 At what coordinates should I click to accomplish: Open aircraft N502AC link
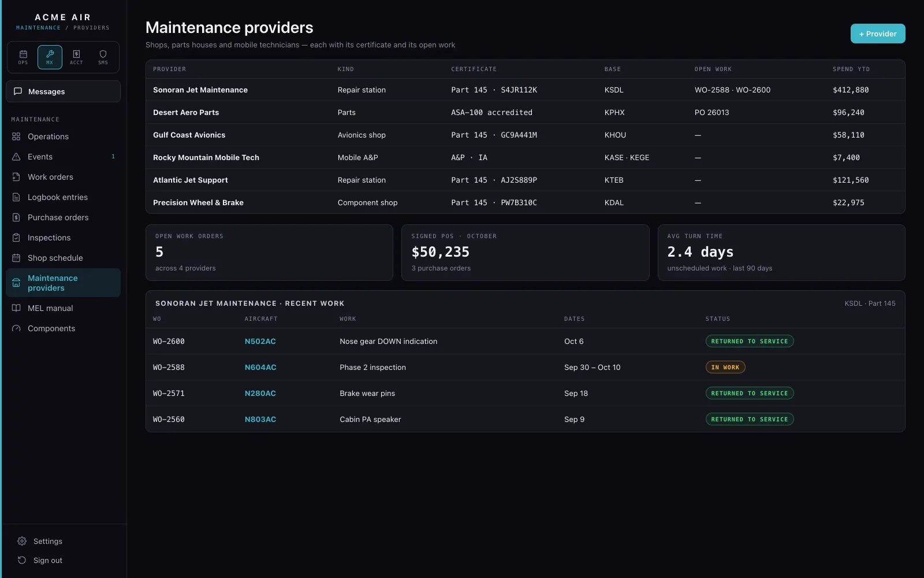point(260,341)
